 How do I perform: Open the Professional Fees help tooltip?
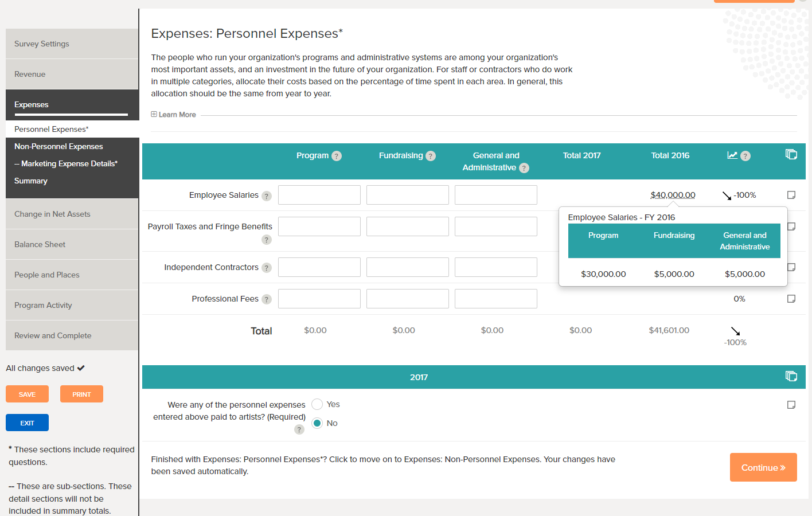pos(266,299)
